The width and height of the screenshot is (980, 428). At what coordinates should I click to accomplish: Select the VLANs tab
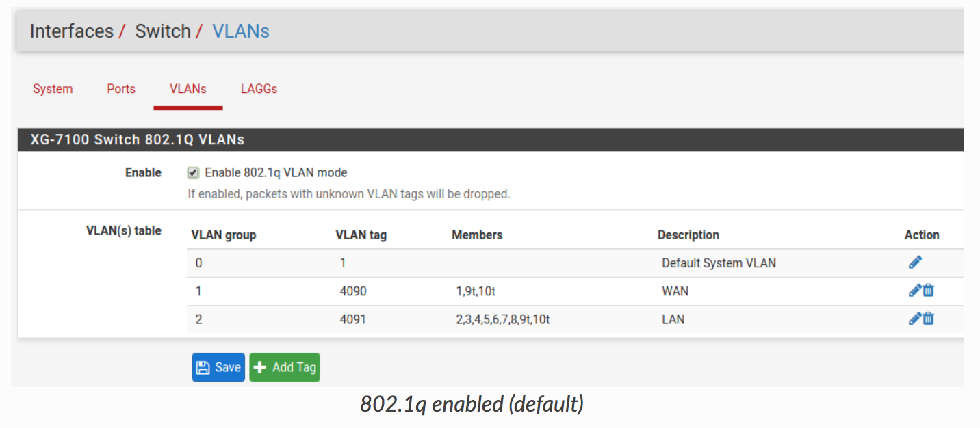[x=188, y=89]
